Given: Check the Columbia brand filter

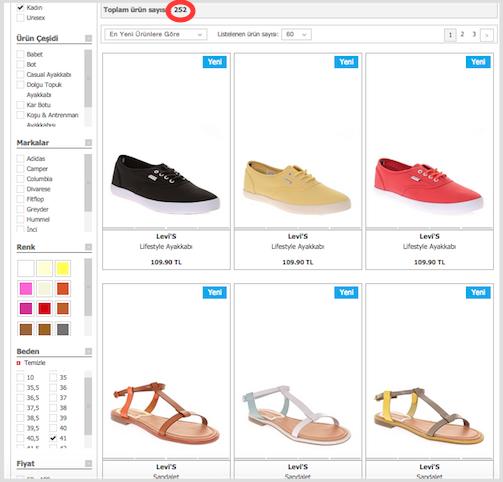Looking at the screenshot, I should (20, 179).
